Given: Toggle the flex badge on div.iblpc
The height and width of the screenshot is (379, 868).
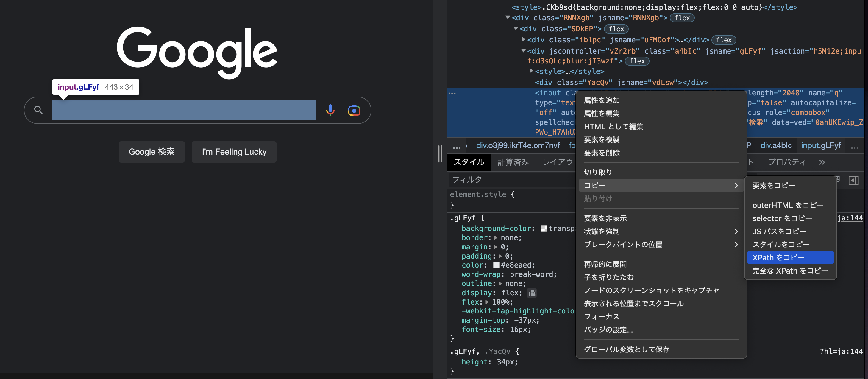Looking at the screenshot, I should click(x=724, y=40).
